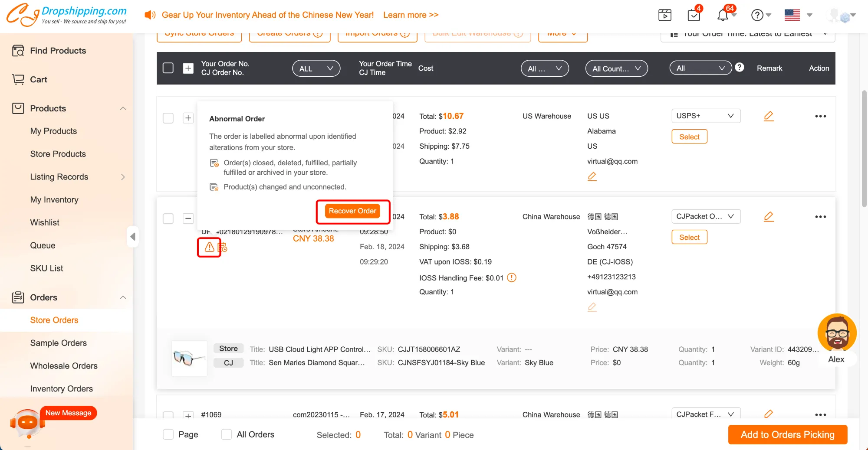Screen dimensions: 868x450
Task: Click the sidebar collapse arrow
Action: (x=133, y=236)
